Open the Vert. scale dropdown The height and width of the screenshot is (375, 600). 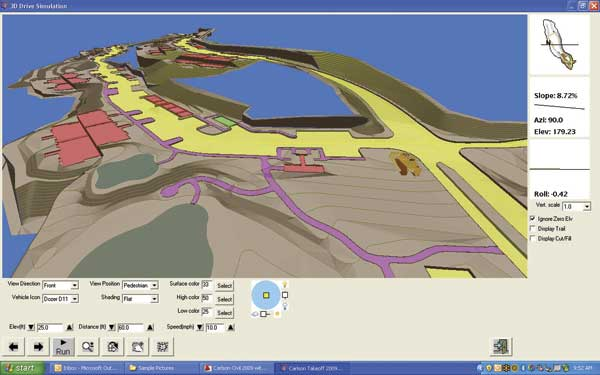click(576, 206)
